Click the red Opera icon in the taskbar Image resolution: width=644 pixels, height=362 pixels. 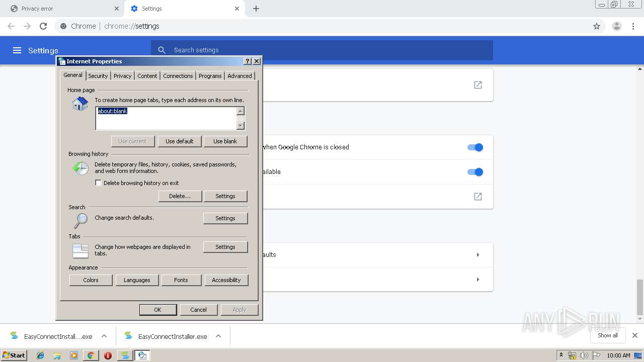[x=108, y=355]
